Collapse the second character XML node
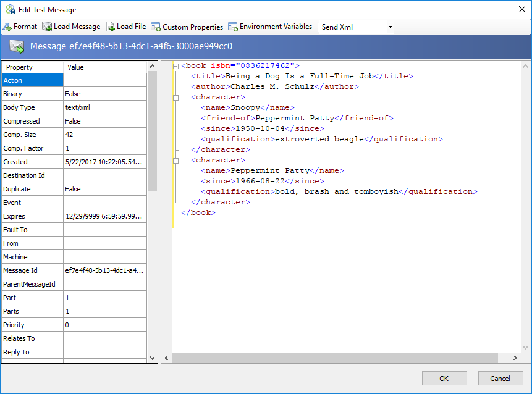The width and height of the screenshot is (532, 394). tap(175, 161)
